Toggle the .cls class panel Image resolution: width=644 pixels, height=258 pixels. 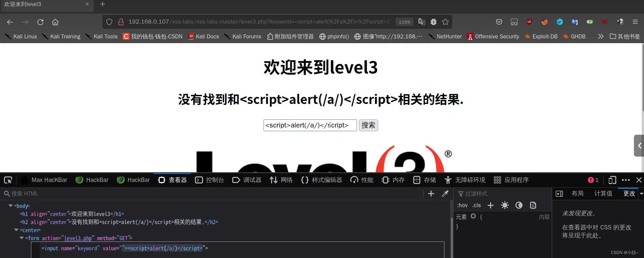477,205
